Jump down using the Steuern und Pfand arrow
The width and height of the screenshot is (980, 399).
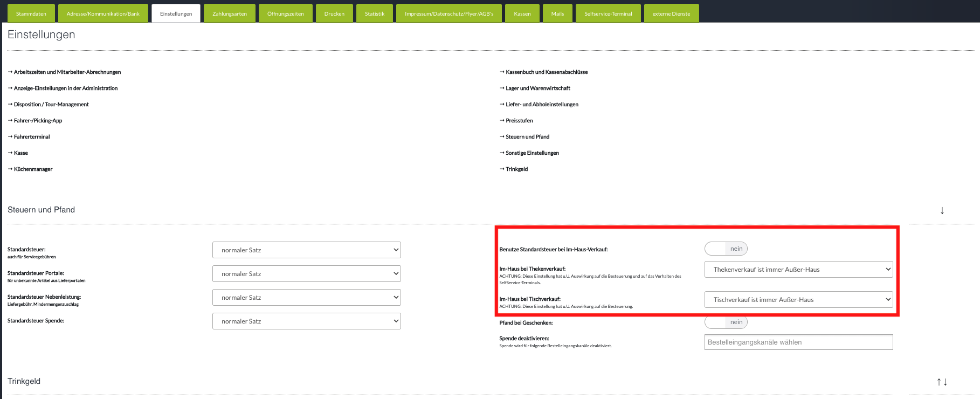[942, 210]
